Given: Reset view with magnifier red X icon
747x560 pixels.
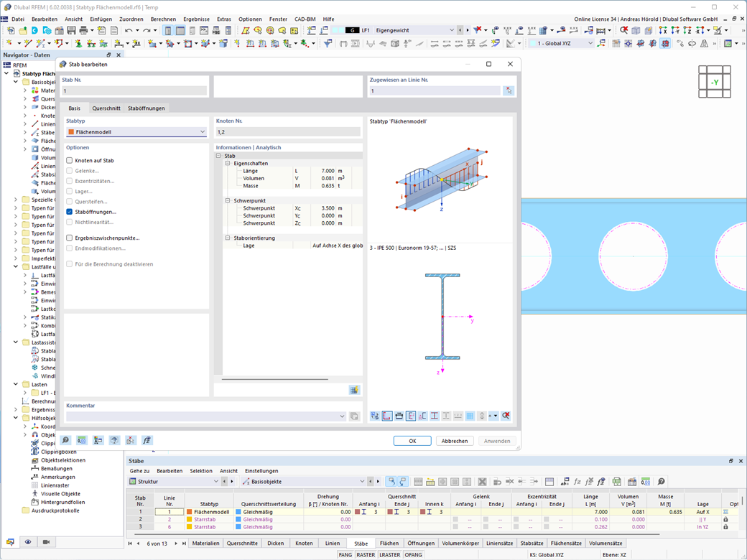Looking at the screenshot, I should [x=506, y=416].
